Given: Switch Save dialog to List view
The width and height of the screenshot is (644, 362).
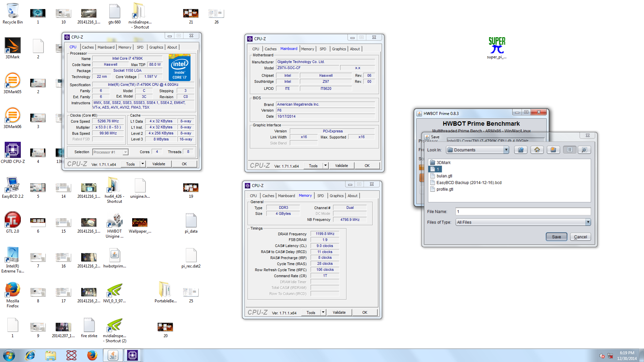Looking at the screenshot, I should tap(570, 150).
